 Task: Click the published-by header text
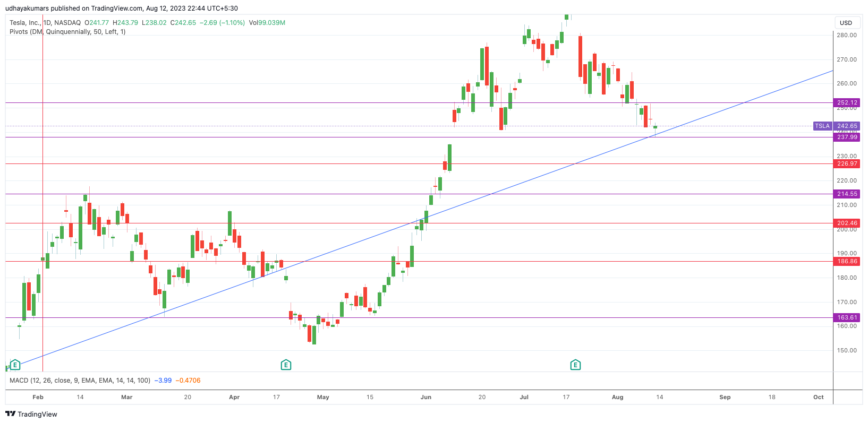[122, 8]
